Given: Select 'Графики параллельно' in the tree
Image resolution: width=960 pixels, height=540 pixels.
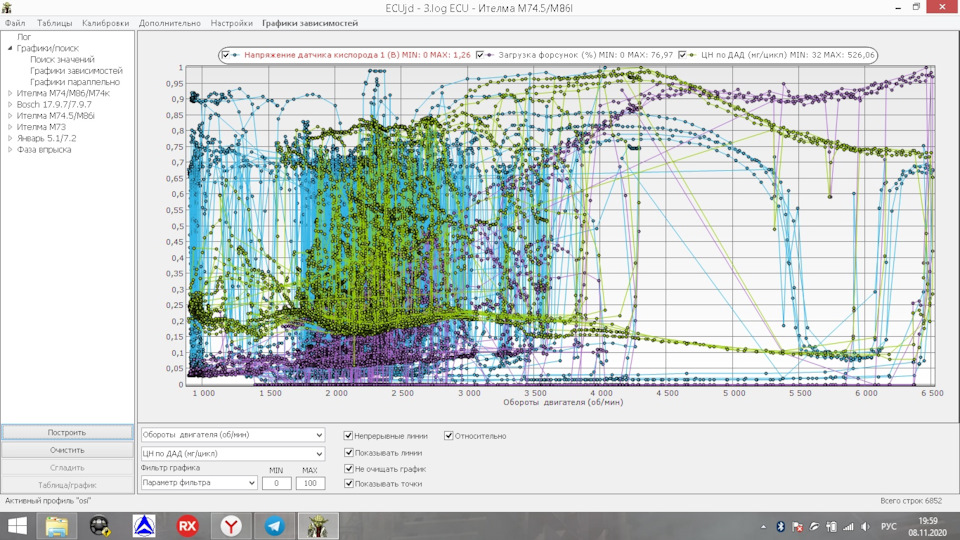Looking at the screenshot, I should [75, 82].
